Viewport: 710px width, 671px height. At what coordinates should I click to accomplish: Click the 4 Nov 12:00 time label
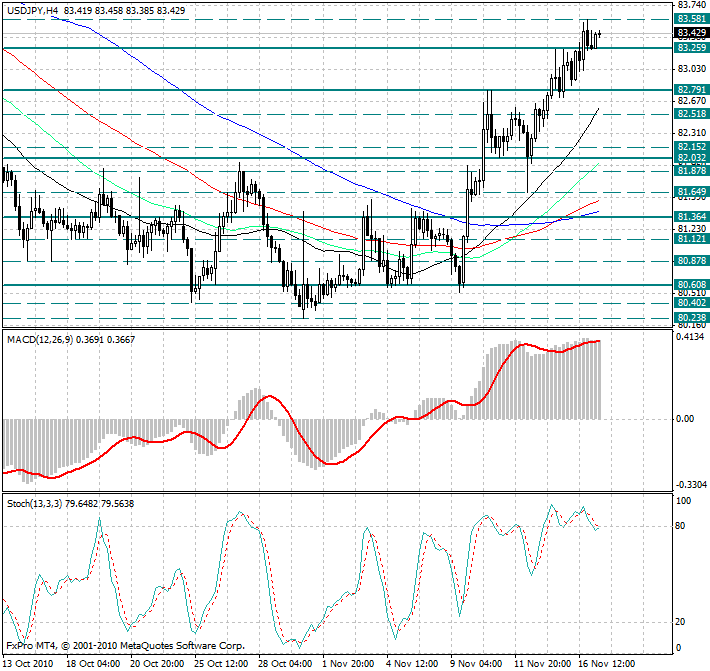pos(413,664)
